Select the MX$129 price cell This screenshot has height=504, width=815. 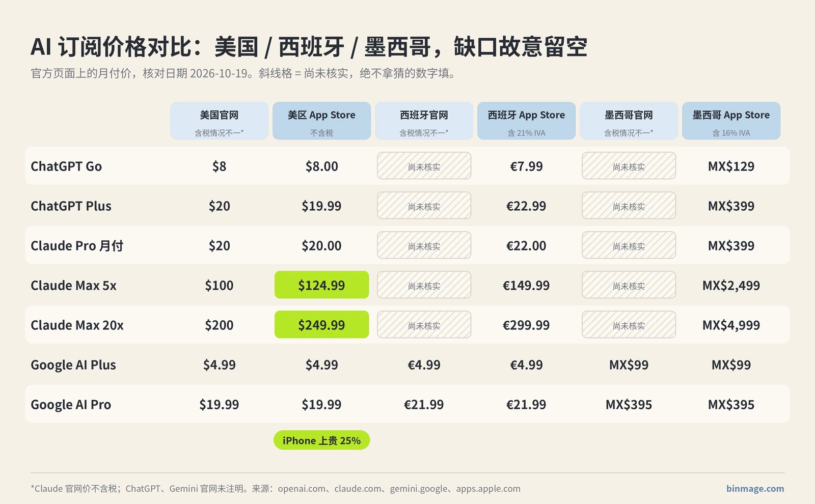[731, 166]
